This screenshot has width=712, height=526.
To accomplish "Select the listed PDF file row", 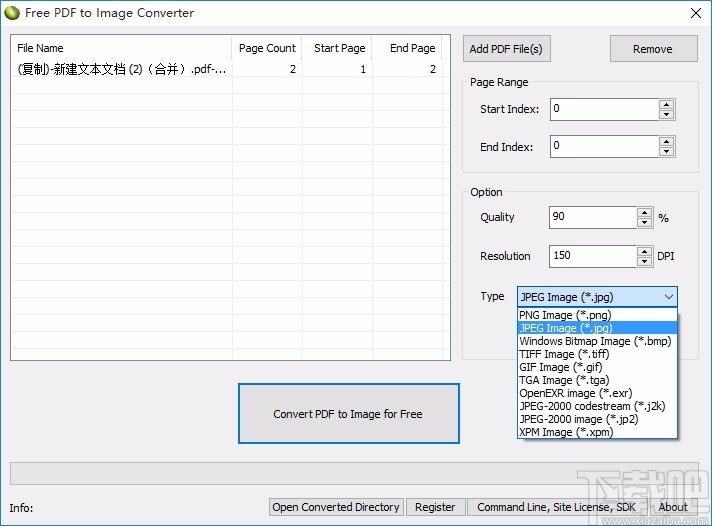I will [227, 69].
